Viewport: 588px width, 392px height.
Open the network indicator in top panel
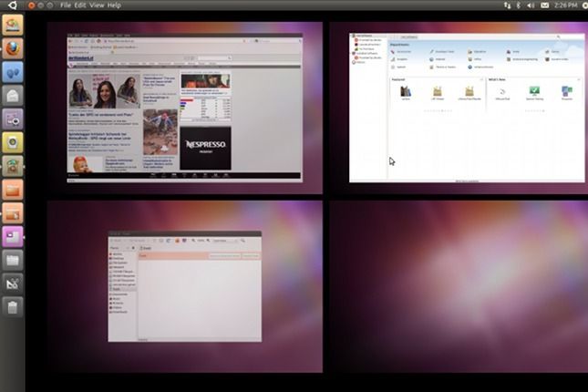pyautogui.click(x=506, y=5)
